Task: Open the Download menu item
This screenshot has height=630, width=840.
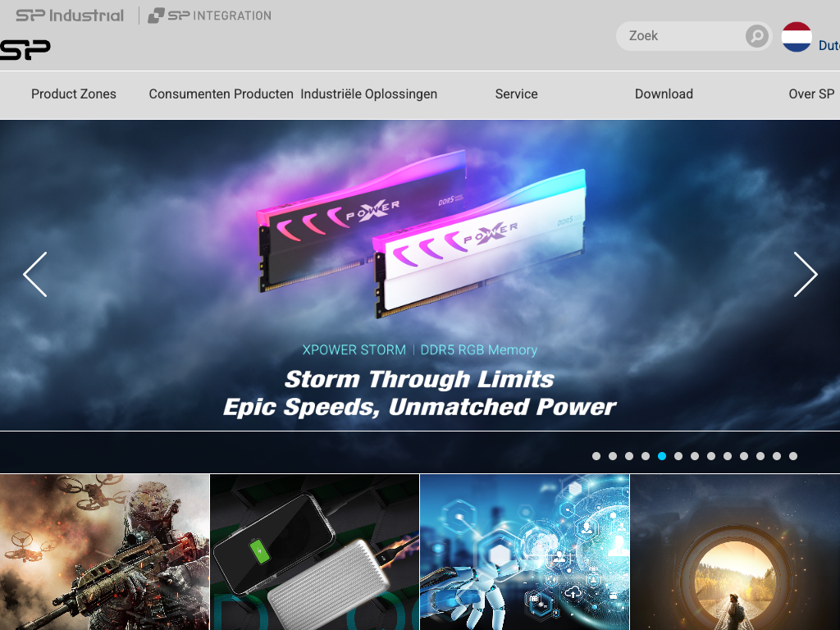Action: (664, 94)
